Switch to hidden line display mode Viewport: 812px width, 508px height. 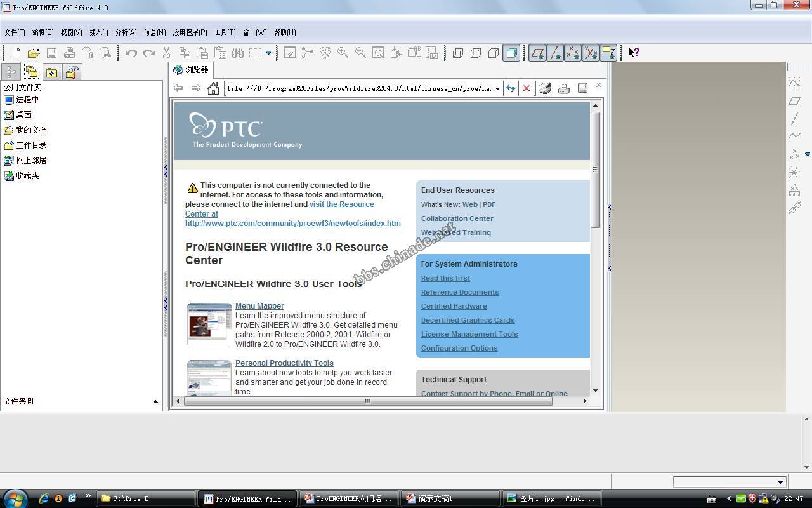(476, 53)
